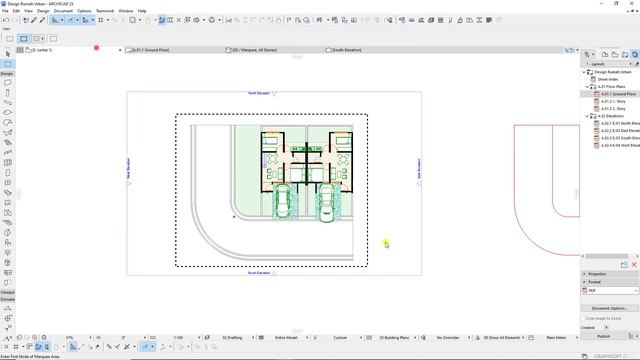Select the Stair tool
This screenshot has width=640, height=360.
point(8,142)
